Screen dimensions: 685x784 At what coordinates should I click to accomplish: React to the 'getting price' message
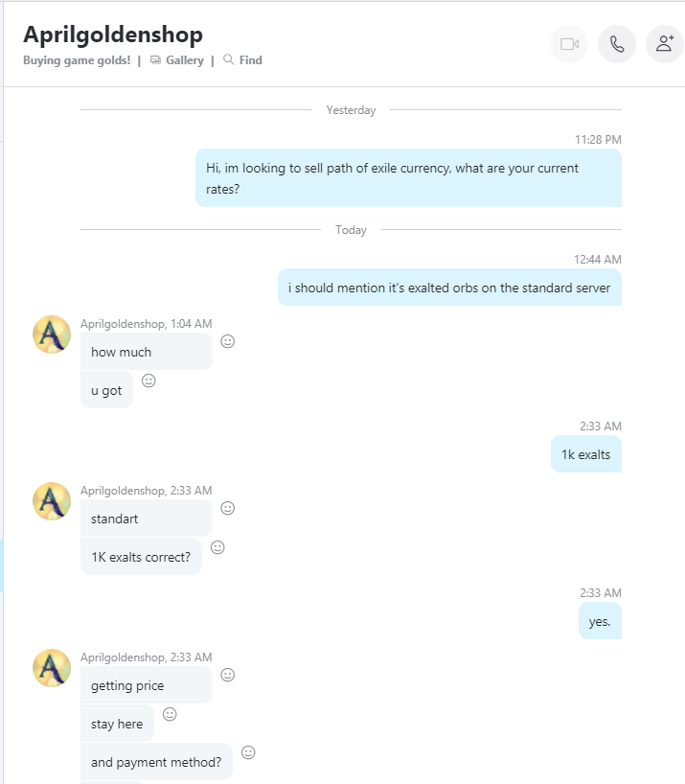coord(228,675)
